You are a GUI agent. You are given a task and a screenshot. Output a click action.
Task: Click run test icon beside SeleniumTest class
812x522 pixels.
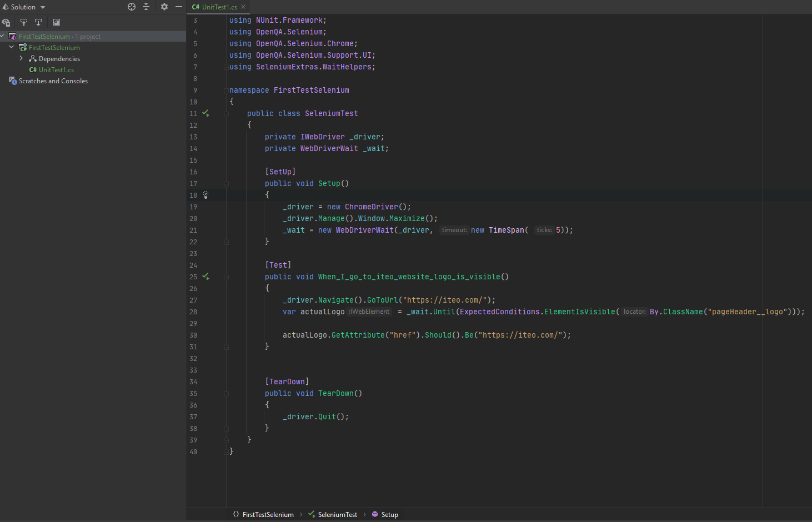click(205, 113)
